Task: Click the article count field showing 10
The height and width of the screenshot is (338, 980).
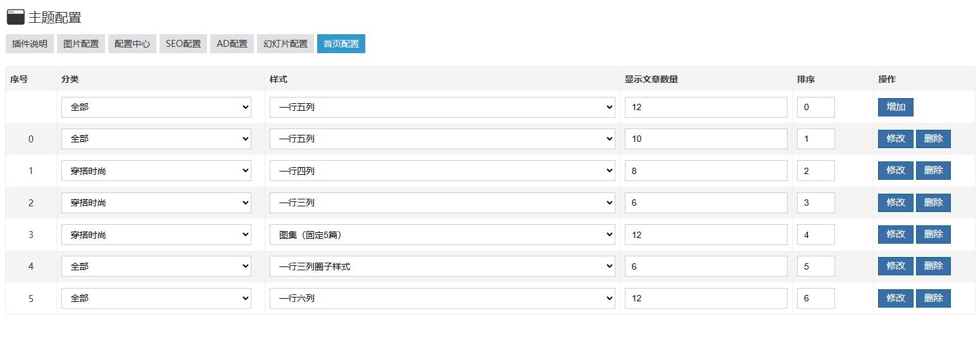Action: coord(706,139)
